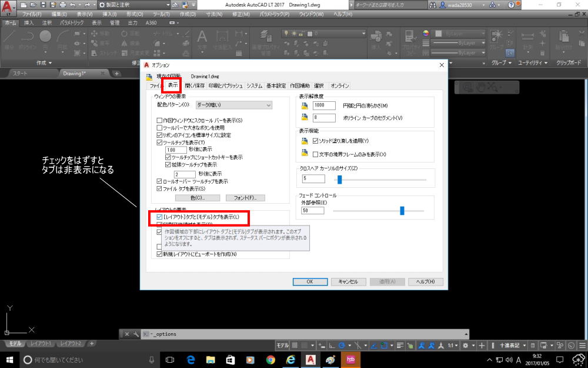Click the New drawing icon in Quick Access
588x368 pixels.
(x=24, y=5)
